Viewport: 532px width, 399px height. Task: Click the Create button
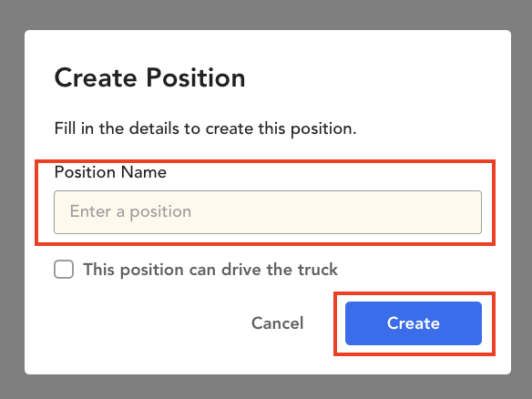[x=414, y=323]
